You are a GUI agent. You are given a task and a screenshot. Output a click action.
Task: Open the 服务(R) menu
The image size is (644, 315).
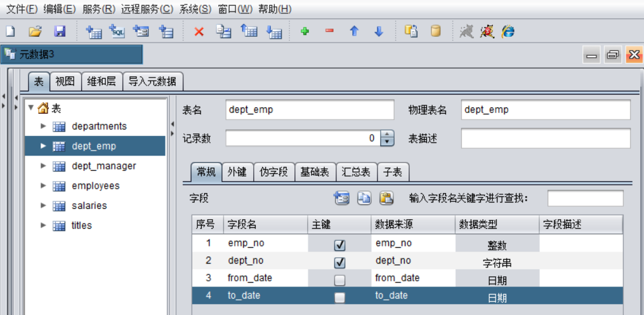pos(99,9)
